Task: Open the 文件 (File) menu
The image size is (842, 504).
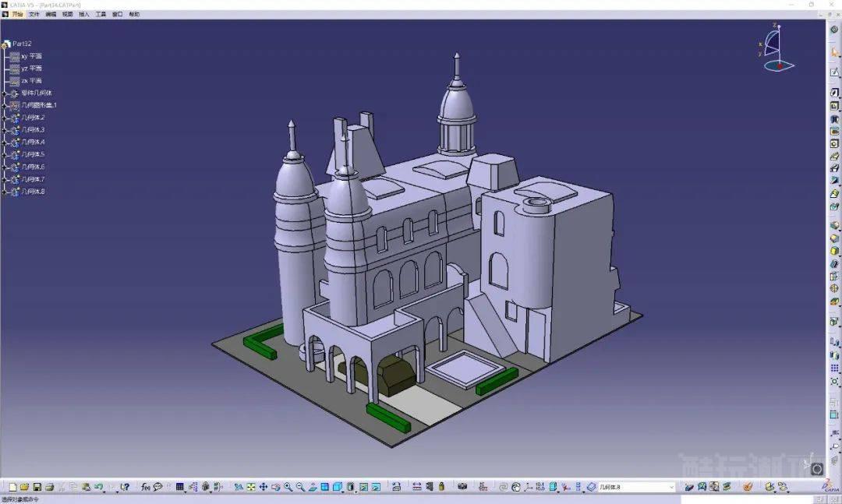Action: (34, 15)
